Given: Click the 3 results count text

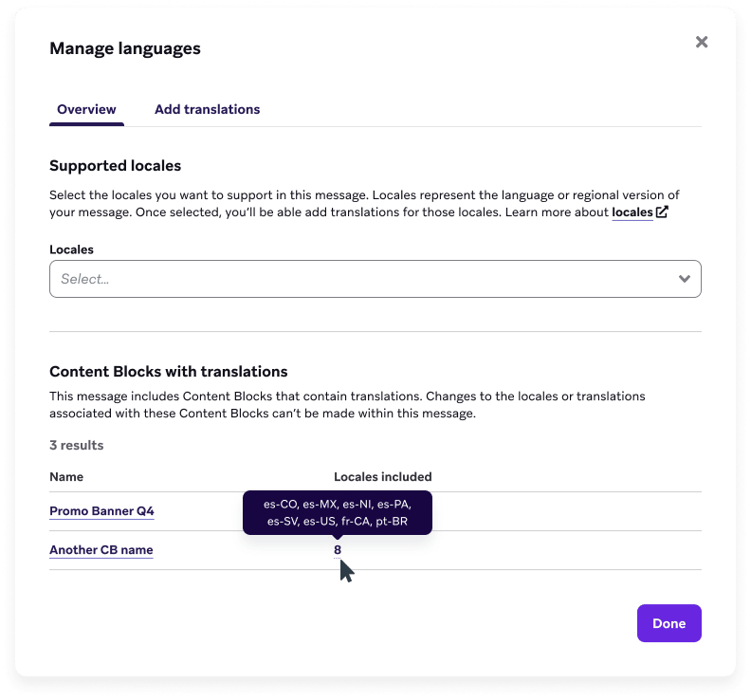Looking at the screenshot, I should (77, 445).
